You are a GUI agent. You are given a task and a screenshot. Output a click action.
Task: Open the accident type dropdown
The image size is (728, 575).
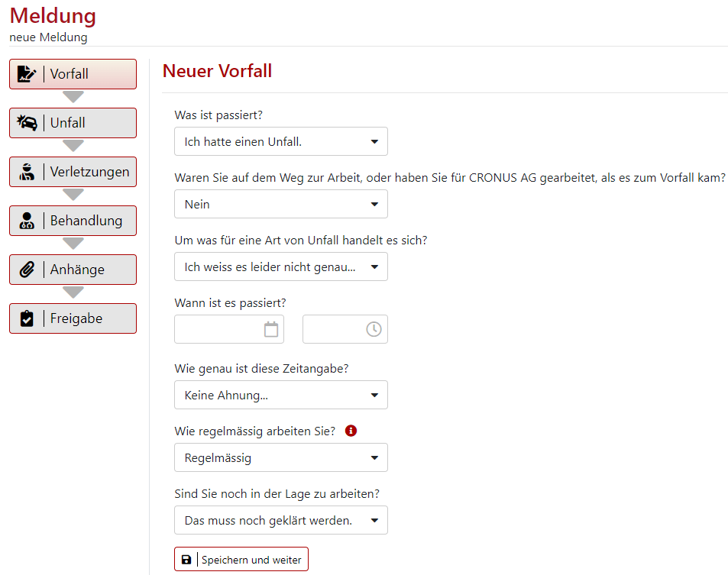pos(280,267)
